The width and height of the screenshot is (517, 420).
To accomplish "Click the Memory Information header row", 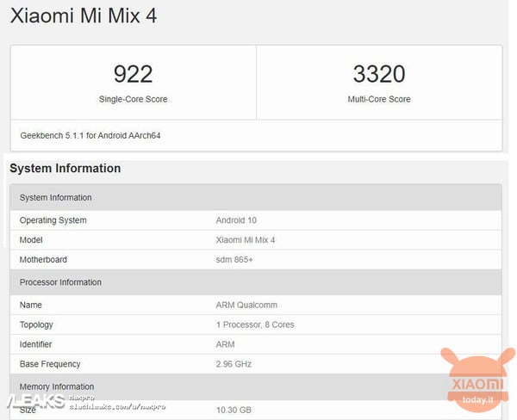I will click(x=256, y=386).
